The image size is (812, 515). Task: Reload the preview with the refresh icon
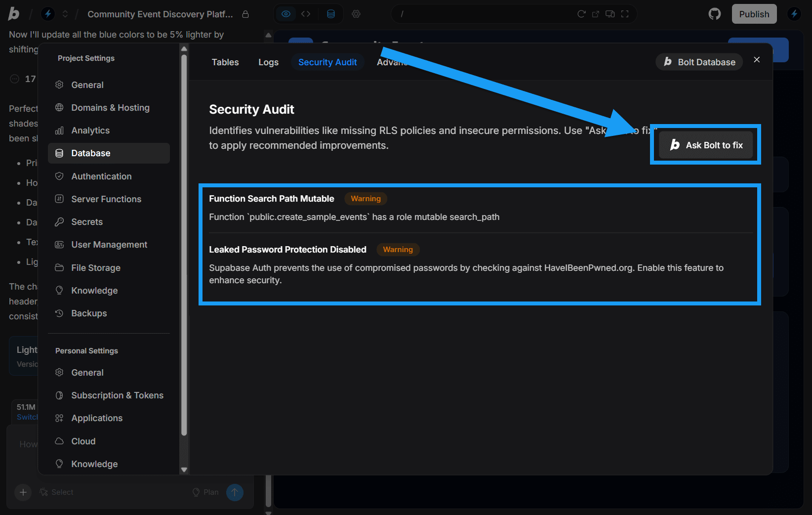click(581, 14)
